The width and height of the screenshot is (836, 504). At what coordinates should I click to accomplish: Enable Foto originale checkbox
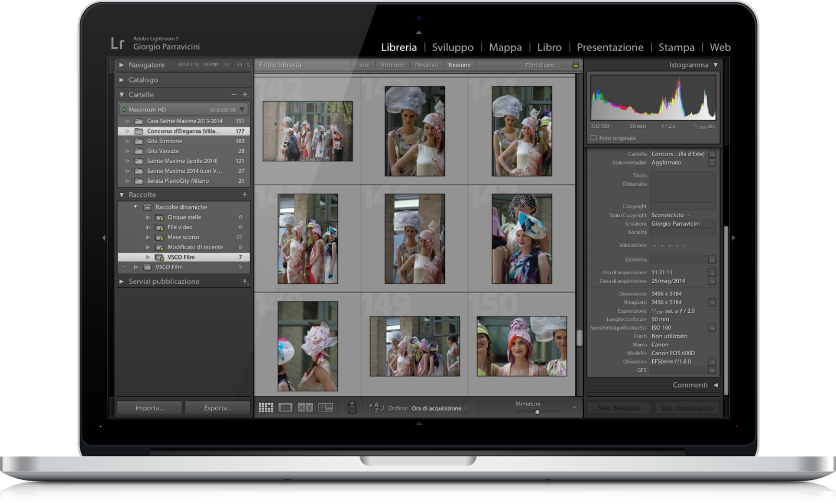point(594,138)
